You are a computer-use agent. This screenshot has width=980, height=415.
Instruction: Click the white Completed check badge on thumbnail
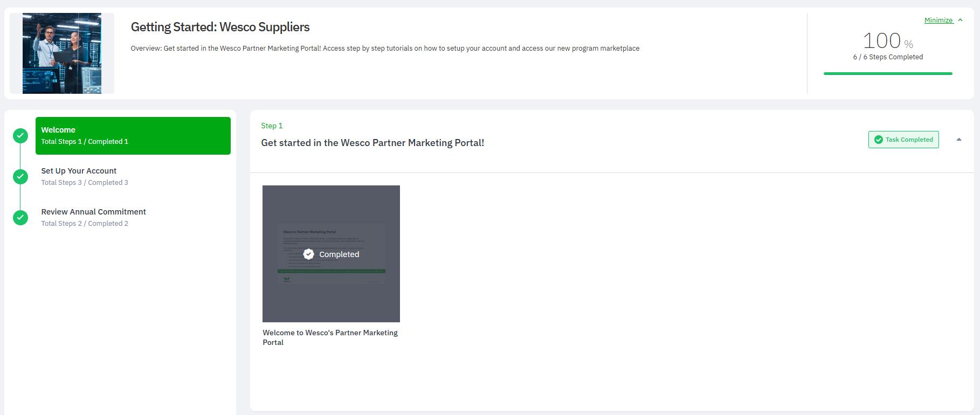point(308,254)
